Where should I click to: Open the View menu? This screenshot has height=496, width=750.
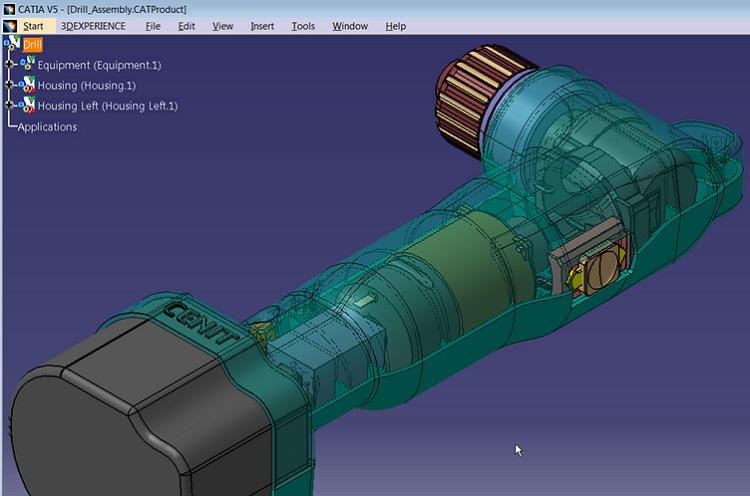[222, 26]
